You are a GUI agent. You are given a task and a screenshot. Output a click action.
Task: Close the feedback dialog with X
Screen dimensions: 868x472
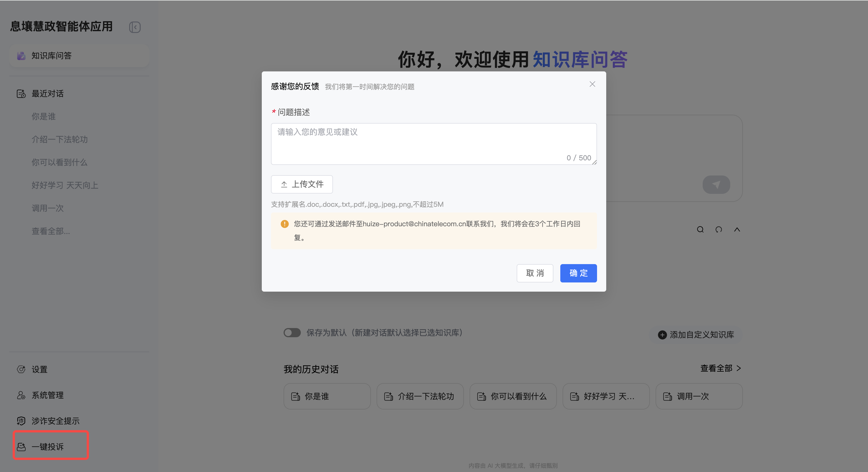[592, 84]
